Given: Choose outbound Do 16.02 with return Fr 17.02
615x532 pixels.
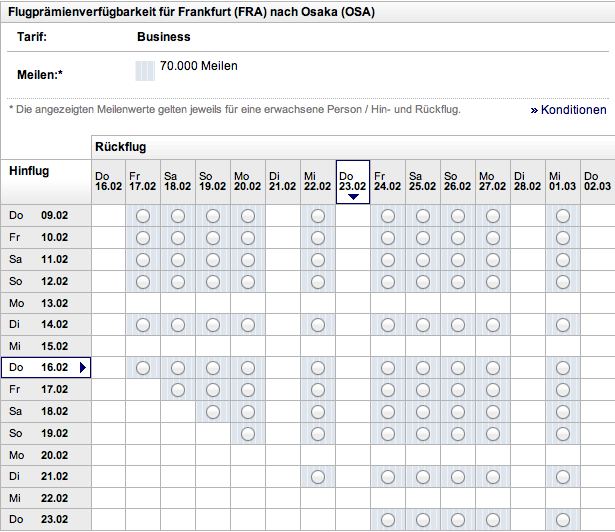Looking at the screenshot, I should [x=143, y=368].
